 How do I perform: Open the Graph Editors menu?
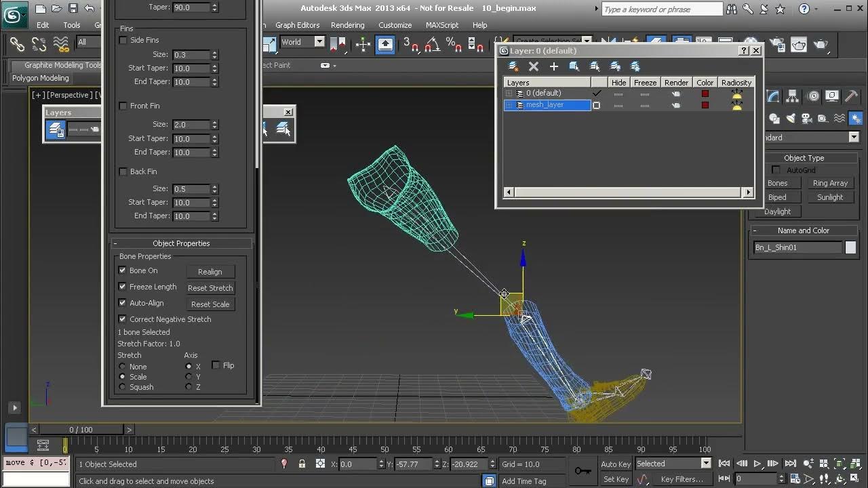(297, 25)
